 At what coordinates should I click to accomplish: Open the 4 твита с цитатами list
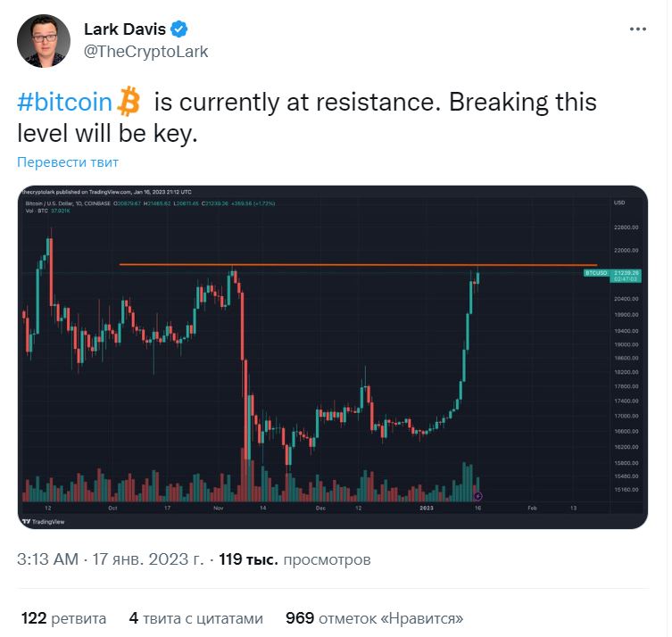(x=195, y=618)
